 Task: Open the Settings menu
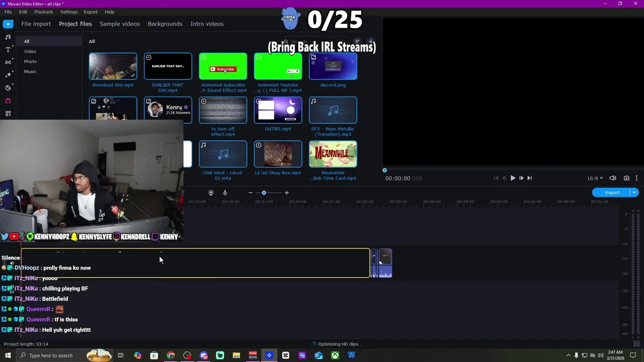click(x=69, y=12)
